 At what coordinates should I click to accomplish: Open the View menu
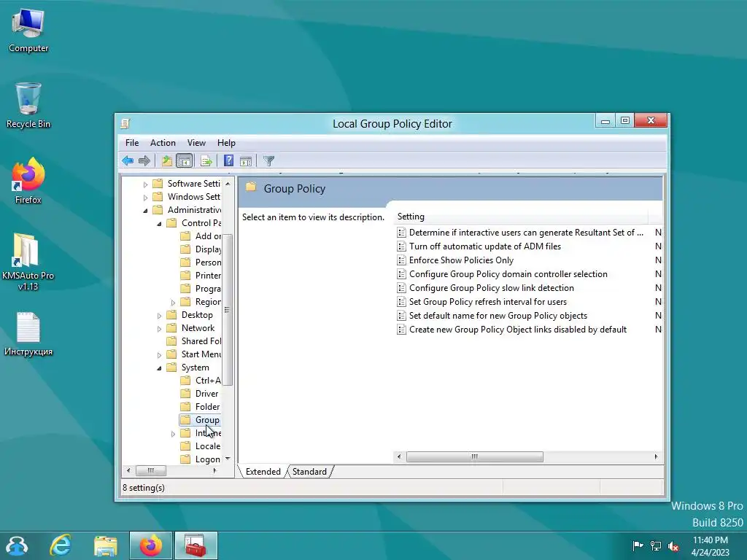click(x=196, y=143)
